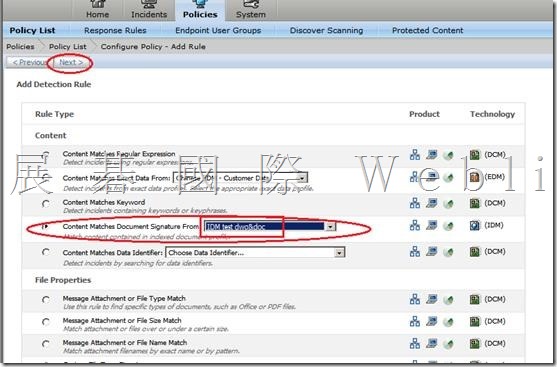Click green discover icon in Data Identifier row
The image size is (557, 367).
448,252
